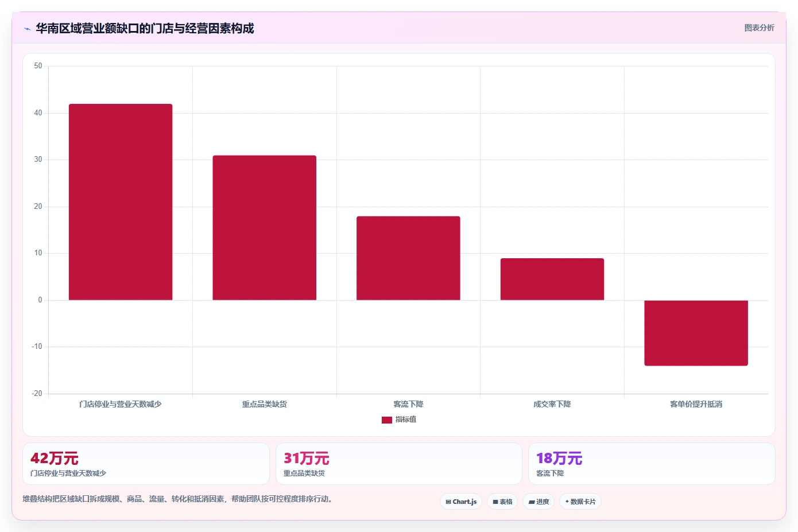Toggle the 指标值 legend label
The image size is (798, 532).
click(406, 420)
